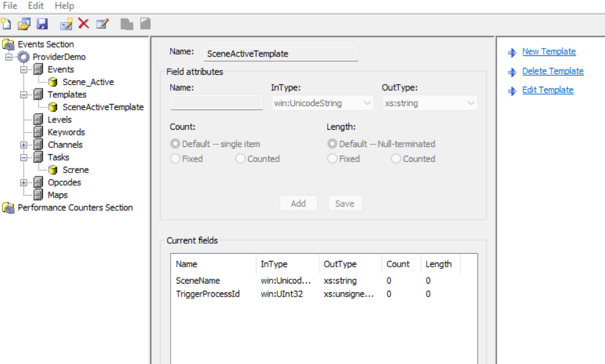The width and height of the screenshot is (605, 364).
Task: Open a manifest with the folder icon
Action: pyautogui.click(x=24, y=24)
